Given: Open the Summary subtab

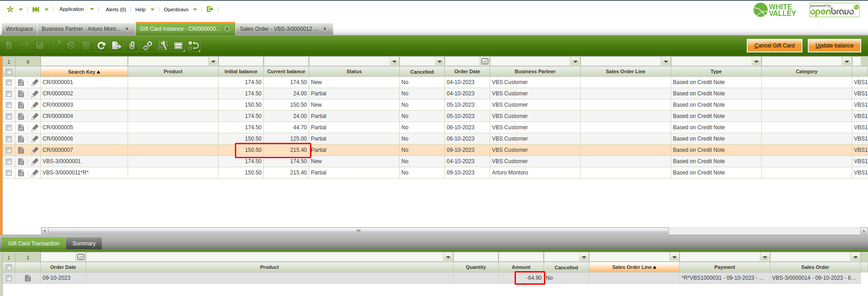Looking at the screenshot, I should click(x=84, y=244).
